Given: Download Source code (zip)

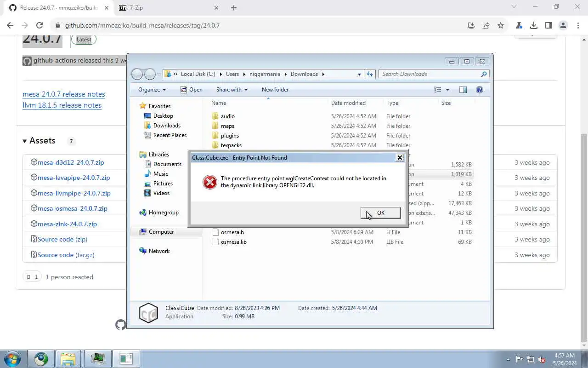Looking at the screenshot, I should coord(62,239).
